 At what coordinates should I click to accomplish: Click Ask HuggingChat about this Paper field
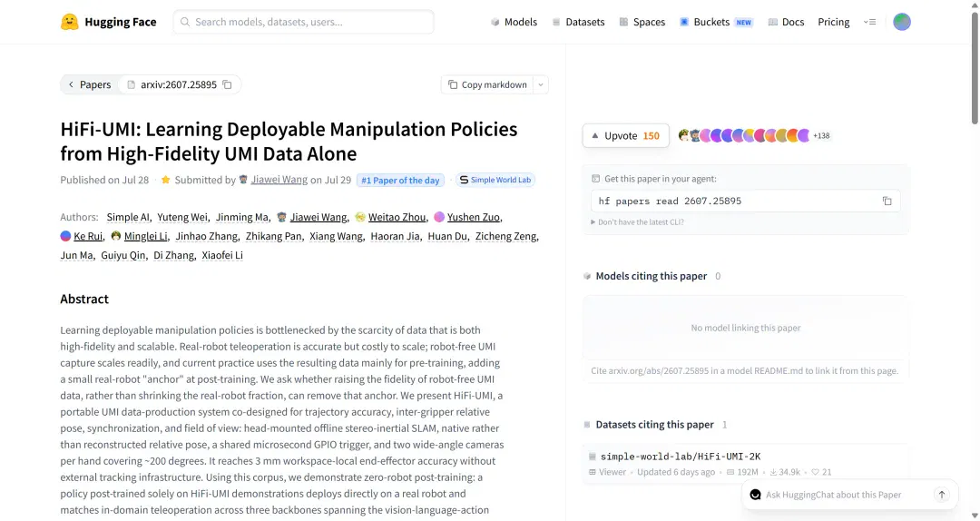[x=834, y=495]
